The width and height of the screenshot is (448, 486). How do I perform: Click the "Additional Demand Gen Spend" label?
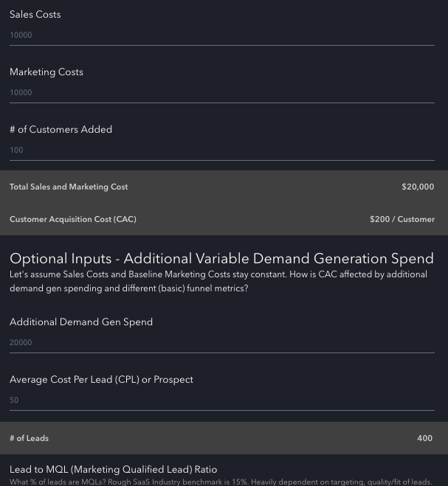pyautogui.click(x=81, y=322)
